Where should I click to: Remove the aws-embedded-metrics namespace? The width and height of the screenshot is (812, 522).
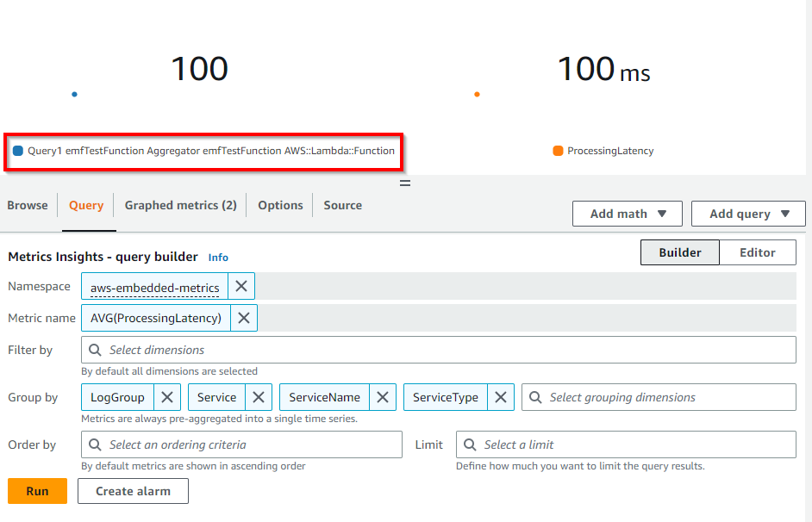tap(241, 286)
